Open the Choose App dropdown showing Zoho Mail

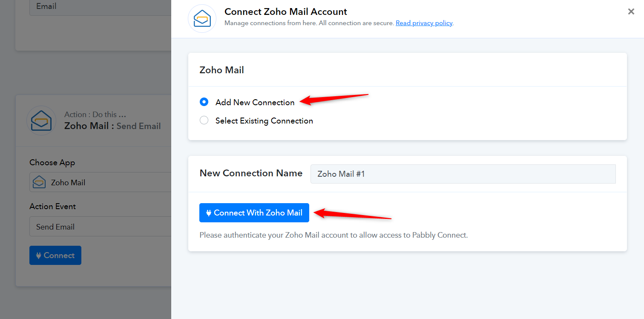[100, 182]
